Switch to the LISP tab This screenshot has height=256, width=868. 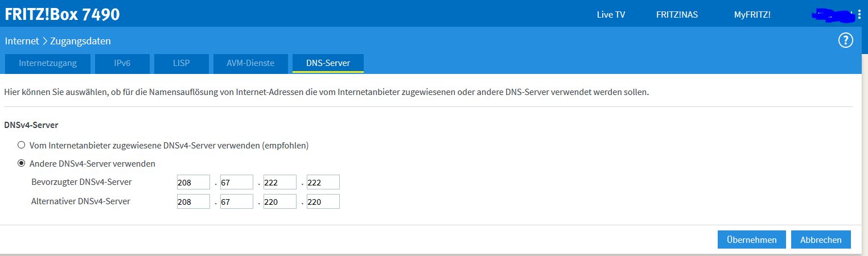click(182, 63)
